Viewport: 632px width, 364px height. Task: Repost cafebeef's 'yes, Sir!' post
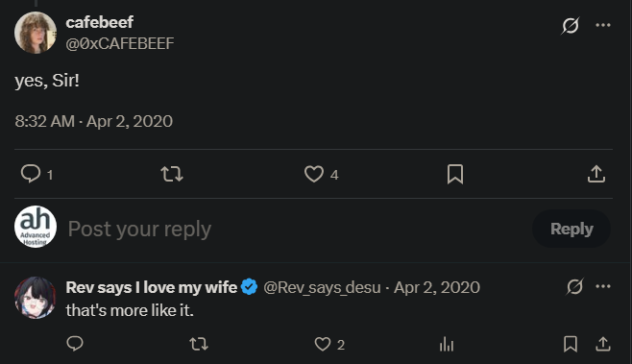(x=172, y=174)
